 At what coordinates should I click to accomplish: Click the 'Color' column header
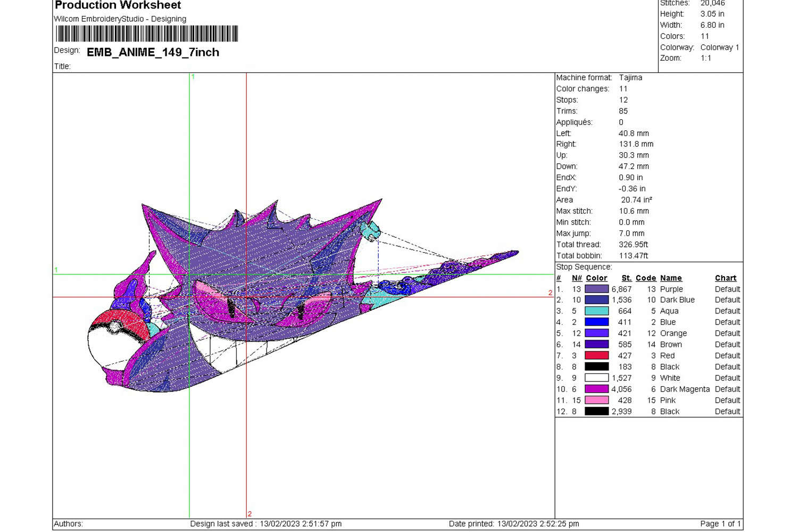point(596,278)
